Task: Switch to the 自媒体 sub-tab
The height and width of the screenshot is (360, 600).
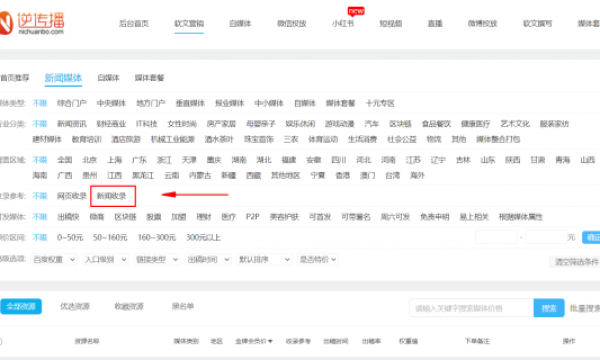Action: coord(108,78)
